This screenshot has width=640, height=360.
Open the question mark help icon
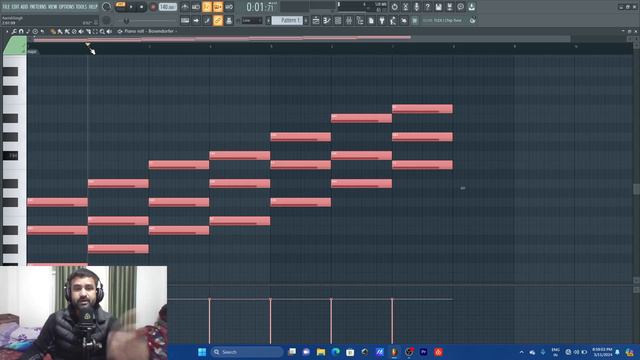click(427, 7)
